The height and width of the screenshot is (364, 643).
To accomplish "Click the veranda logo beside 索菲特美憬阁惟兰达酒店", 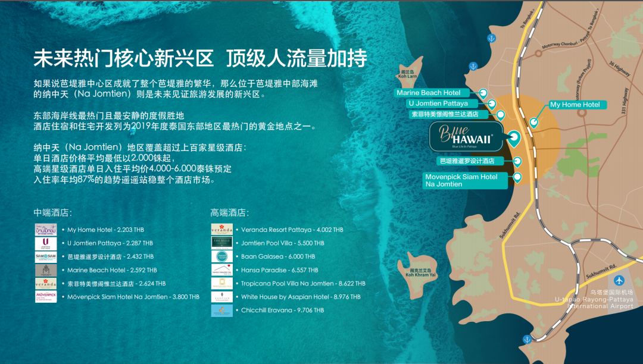I will (45, 283).
